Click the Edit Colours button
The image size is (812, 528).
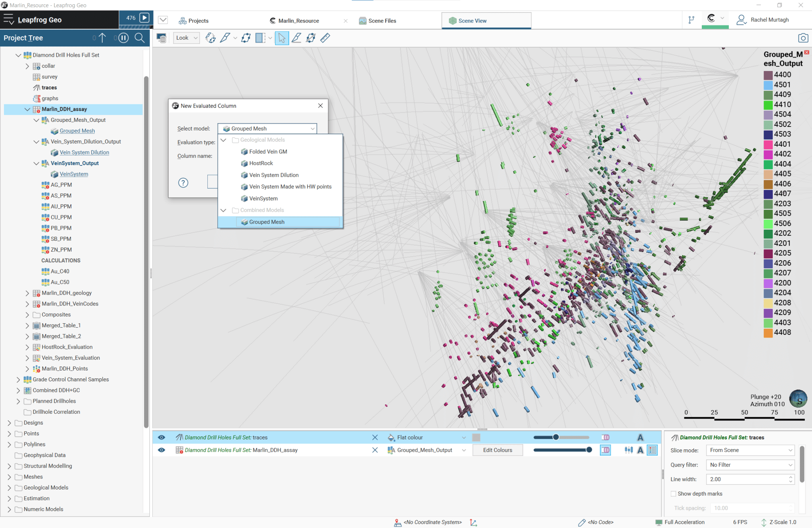click(x=498, y=450)
